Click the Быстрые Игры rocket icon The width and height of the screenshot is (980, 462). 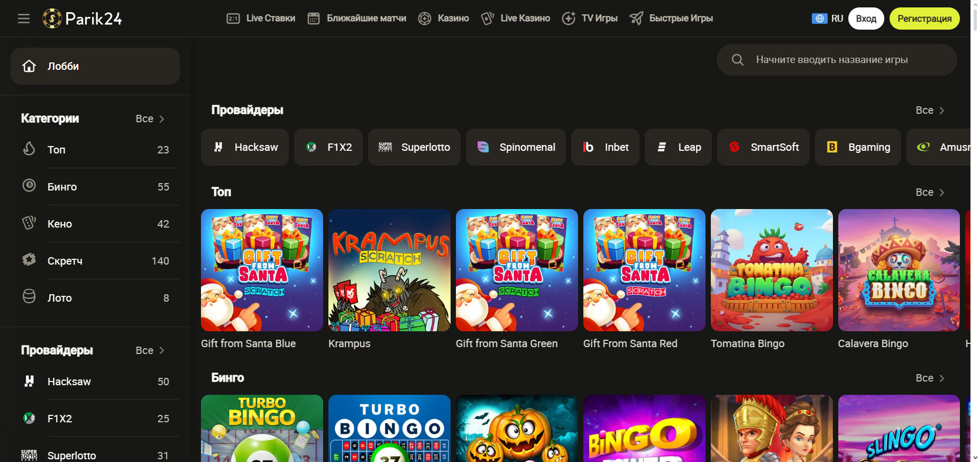[636, 19]
